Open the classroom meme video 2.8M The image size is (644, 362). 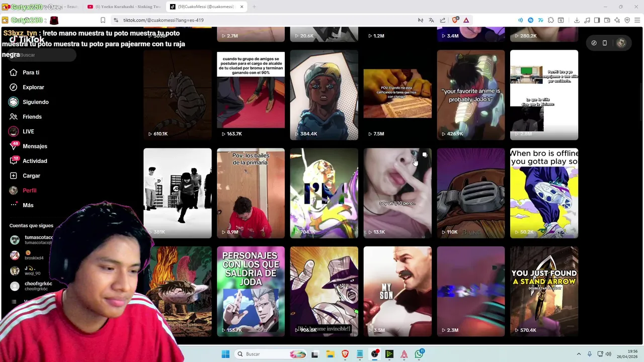click(544, 95)
